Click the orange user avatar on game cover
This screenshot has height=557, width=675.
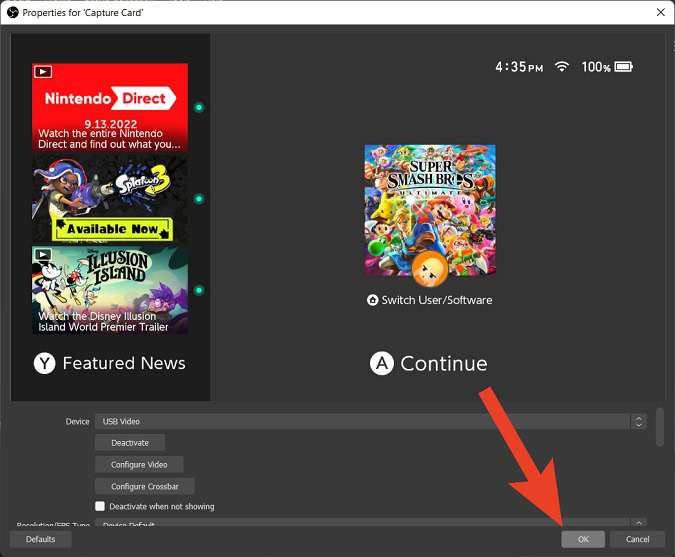click(x=430, y=267)
